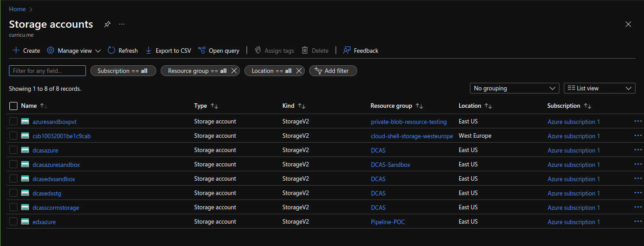Open the dcasedxsandbox storage account

[x=54, y=179]
